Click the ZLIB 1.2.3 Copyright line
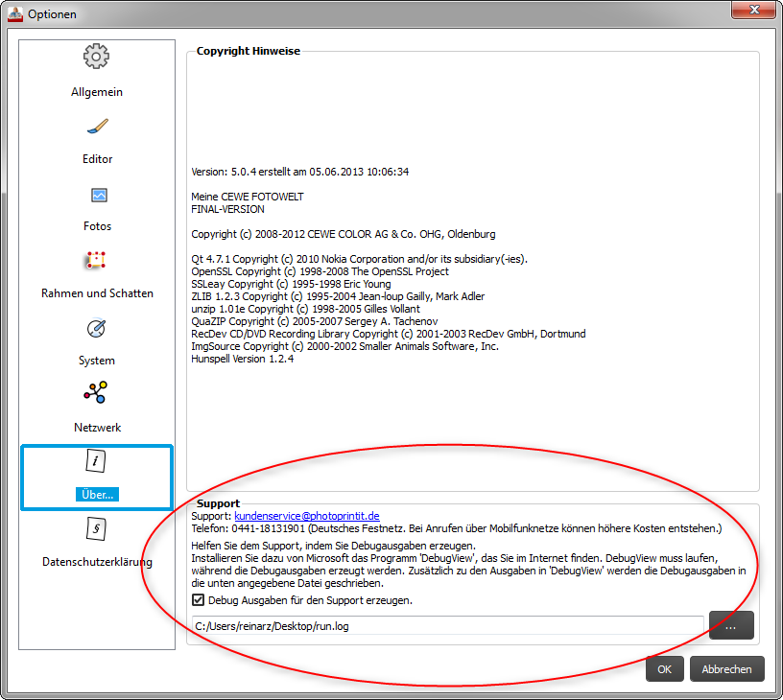The height and width of the screenshot is (700, 783). click(338, 296)
